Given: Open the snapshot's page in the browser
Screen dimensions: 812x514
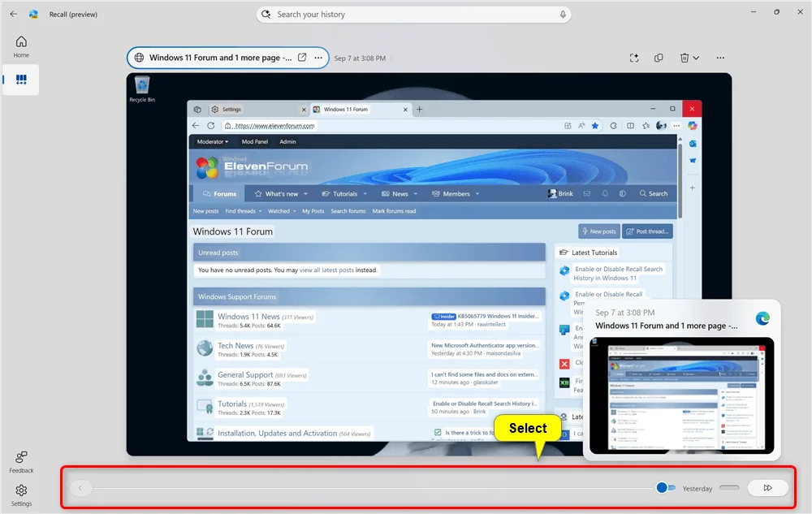Looking at the screenshot, I should (302, 58).
